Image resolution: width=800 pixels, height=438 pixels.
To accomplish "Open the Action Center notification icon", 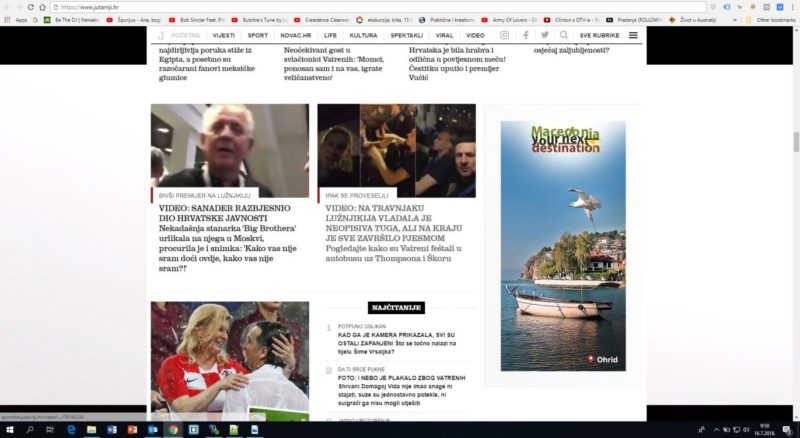I will 786,430.
